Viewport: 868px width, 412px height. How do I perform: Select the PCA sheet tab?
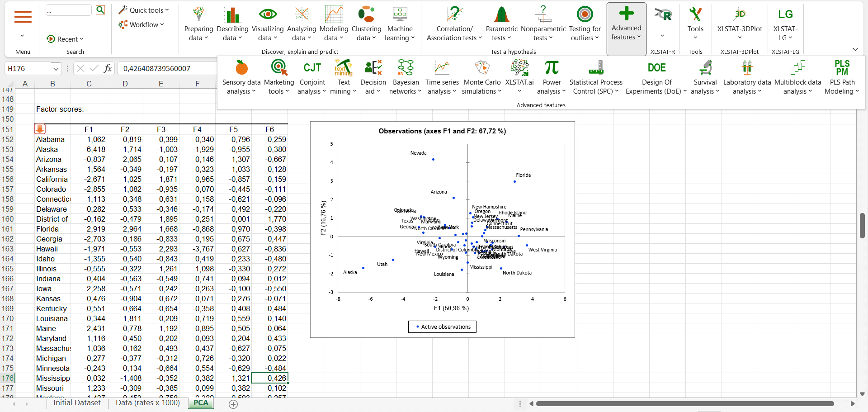click(x=201, y=403)
